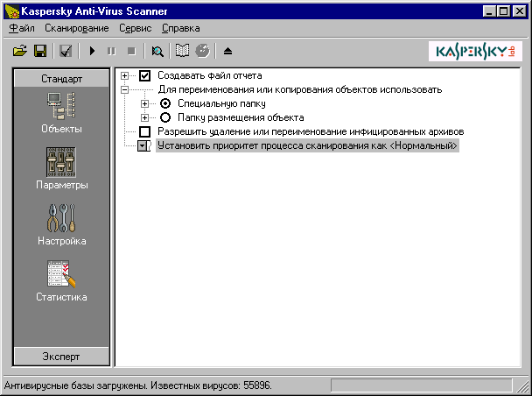Switch to the Стандарт mode tab
Image resolution: width=532 pixels, height=396 pixels.
click(x=61, y=79)
